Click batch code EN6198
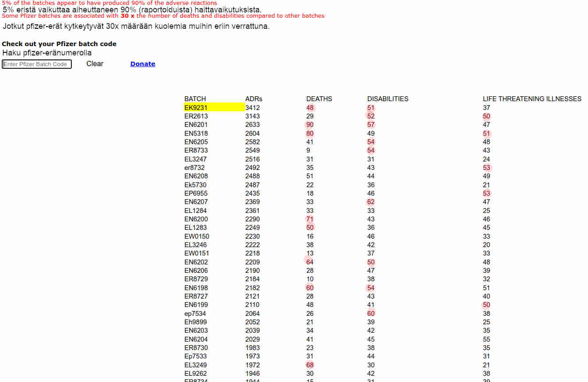588x382 pixels. tap(196, 288)
